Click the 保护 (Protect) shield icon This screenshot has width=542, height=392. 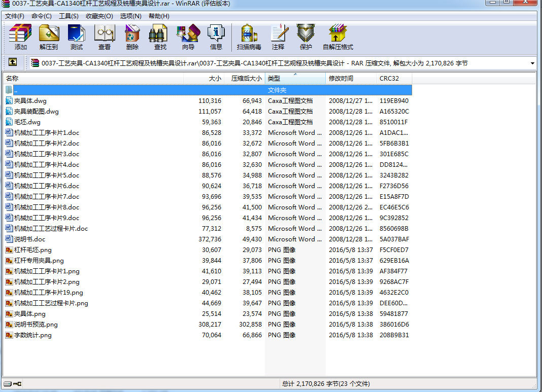pyautogui.click(x=306, y=33)
